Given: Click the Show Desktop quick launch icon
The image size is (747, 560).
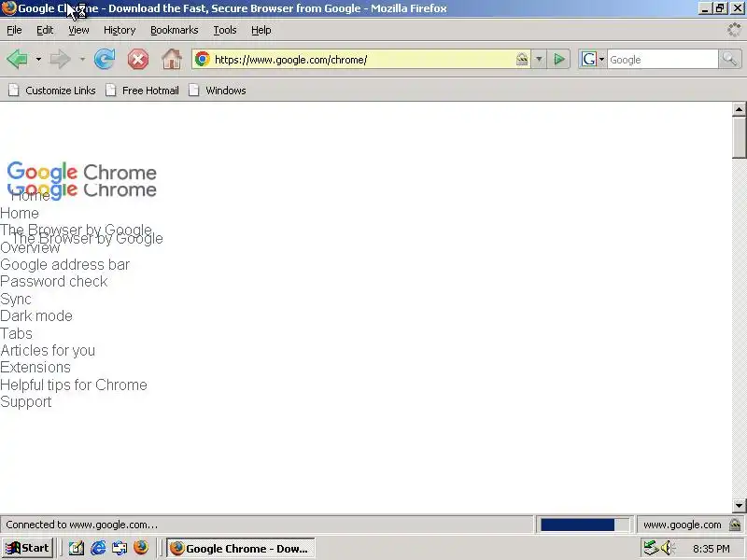Looking at the screenshot, I should click(77, 548).
